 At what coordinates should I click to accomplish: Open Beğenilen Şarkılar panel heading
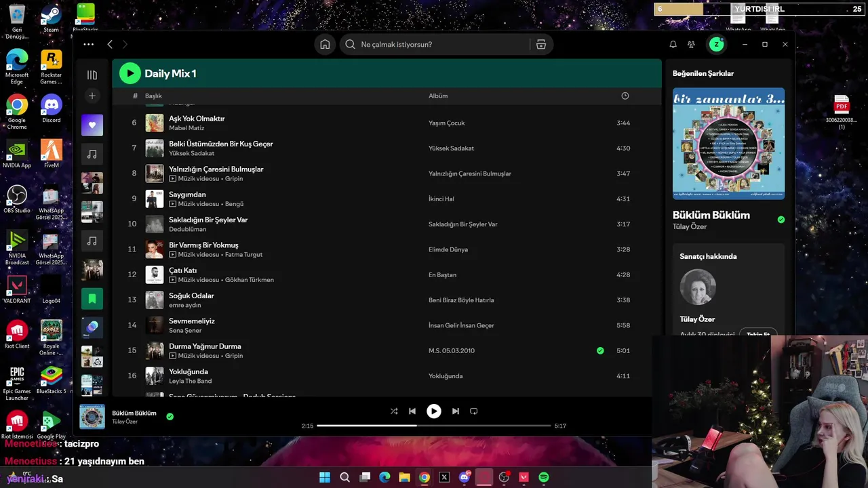click(703, 73)
